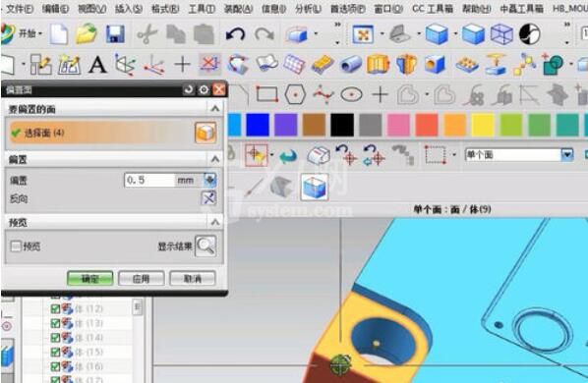Click the tube cylinder feature icon
This screenshot has width=588, height=383.
350,65
